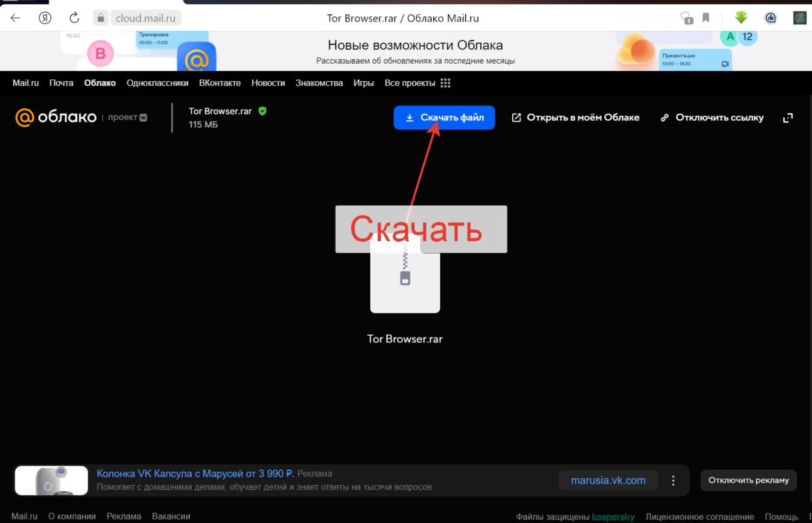
Task: Open Одноклассники
Action: (x=158, y=83)
